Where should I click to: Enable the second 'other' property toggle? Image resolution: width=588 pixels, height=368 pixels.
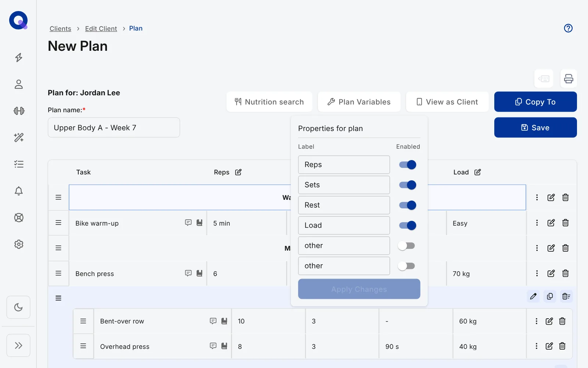click(x=406, y=266)
